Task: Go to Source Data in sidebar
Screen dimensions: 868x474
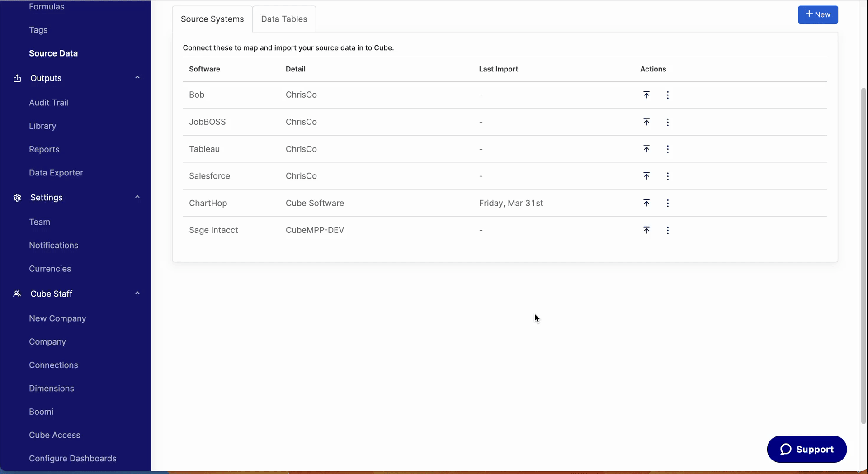Action: click(x=53, y=53)
